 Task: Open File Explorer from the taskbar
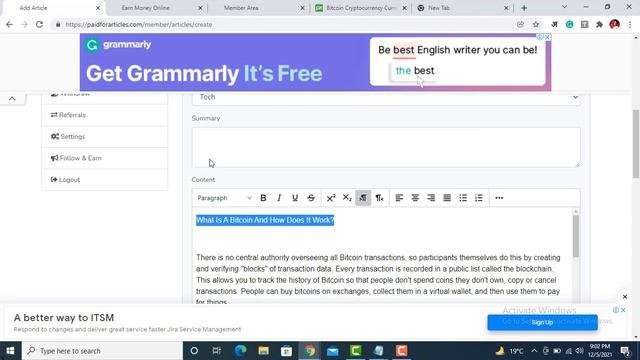(263, 351)
